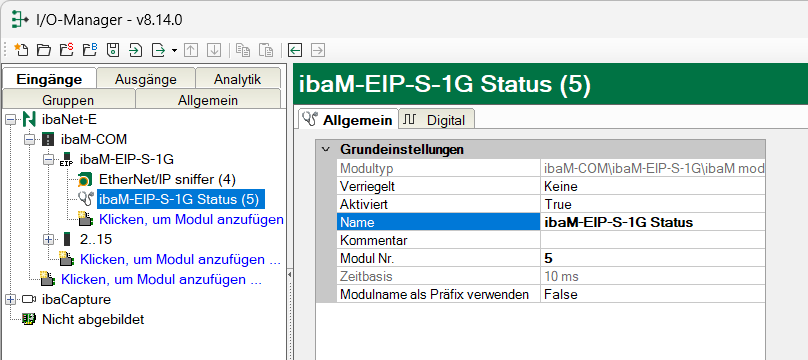Expand the 2..15 tree node

[49, 239]
